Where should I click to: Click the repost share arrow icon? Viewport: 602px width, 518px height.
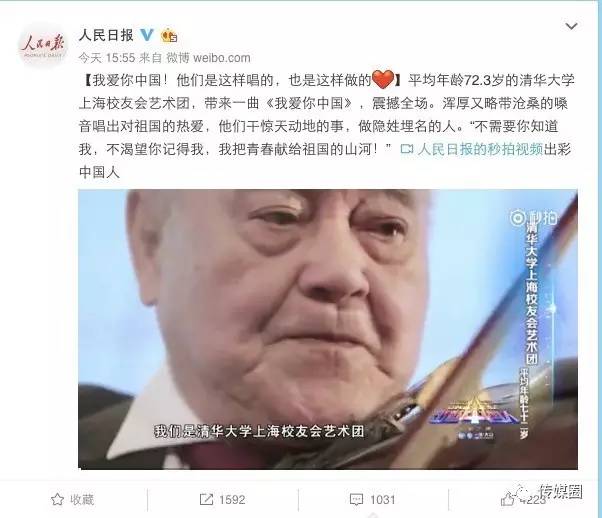(206, 500)
